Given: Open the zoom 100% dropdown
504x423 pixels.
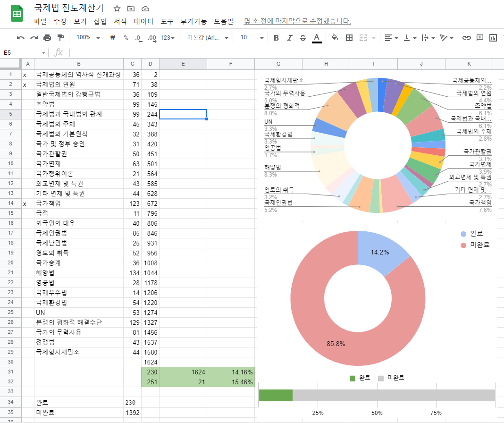Looking at the screenshot, I should [88, 38].
